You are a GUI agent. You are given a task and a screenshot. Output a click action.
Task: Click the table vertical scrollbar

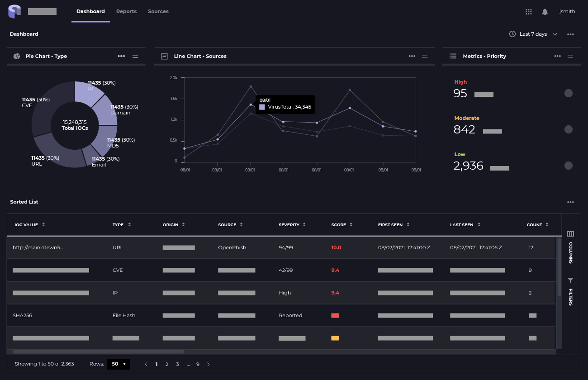point(559,267)
